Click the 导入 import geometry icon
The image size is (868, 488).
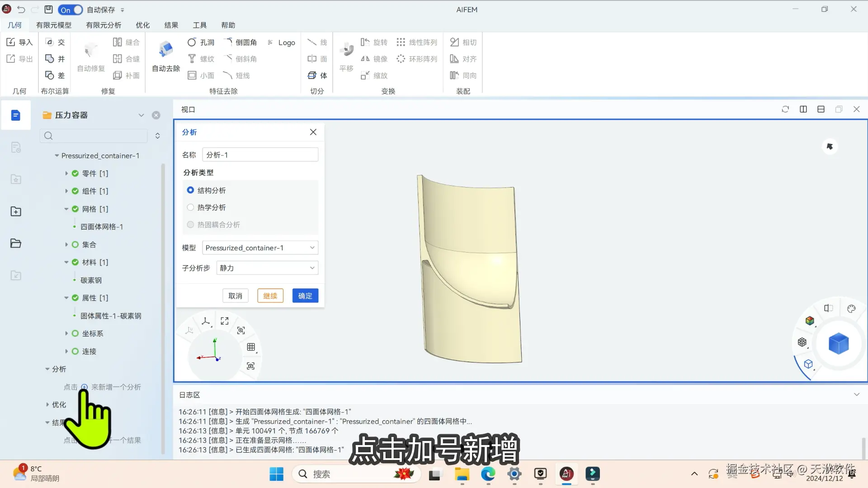point(11,42)
